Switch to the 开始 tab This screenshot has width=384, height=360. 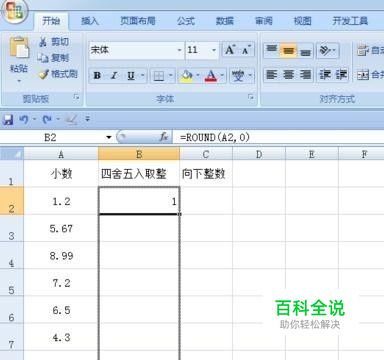tap(51, 21)
